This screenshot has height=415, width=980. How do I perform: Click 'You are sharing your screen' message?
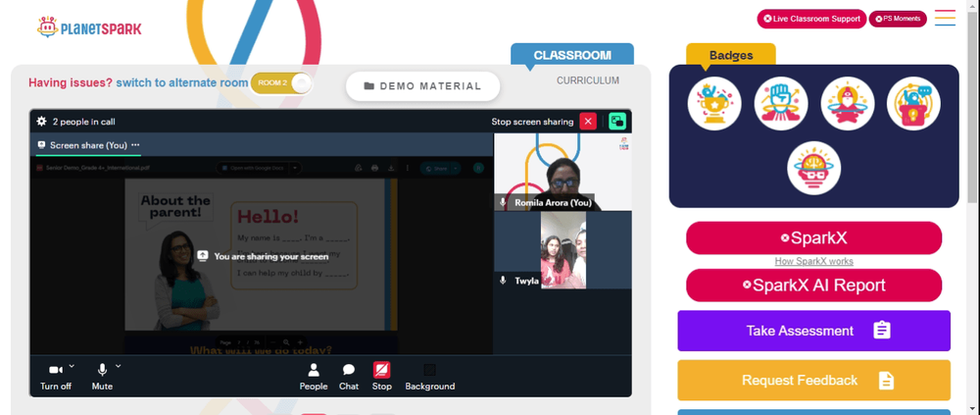263,256
